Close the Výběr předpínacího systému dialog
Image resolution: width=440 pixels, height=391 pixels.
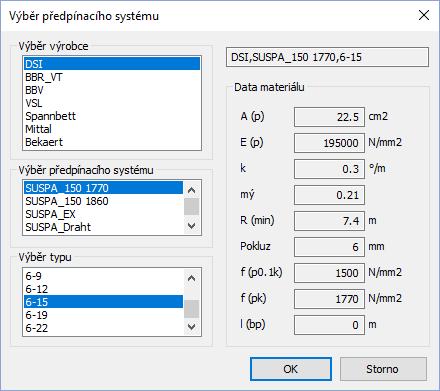coord(424,15)
